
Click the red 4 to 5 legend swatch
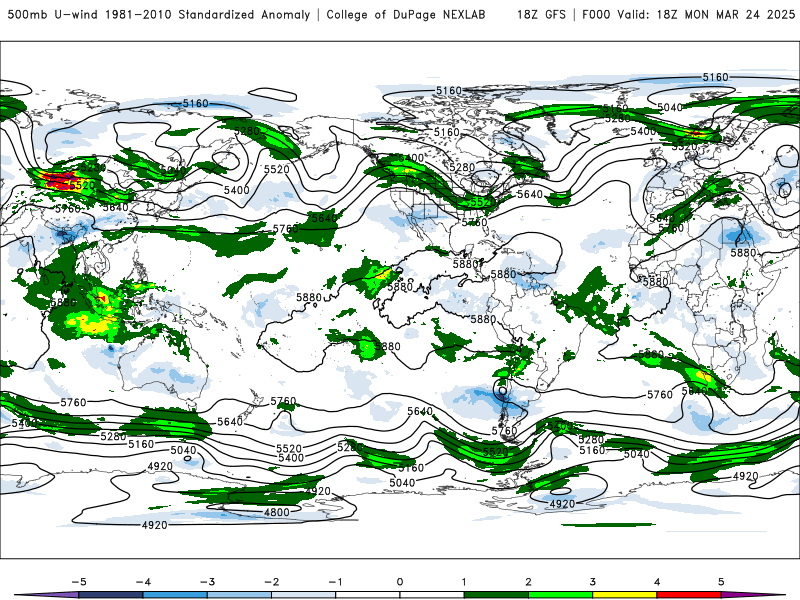point(689,595)
